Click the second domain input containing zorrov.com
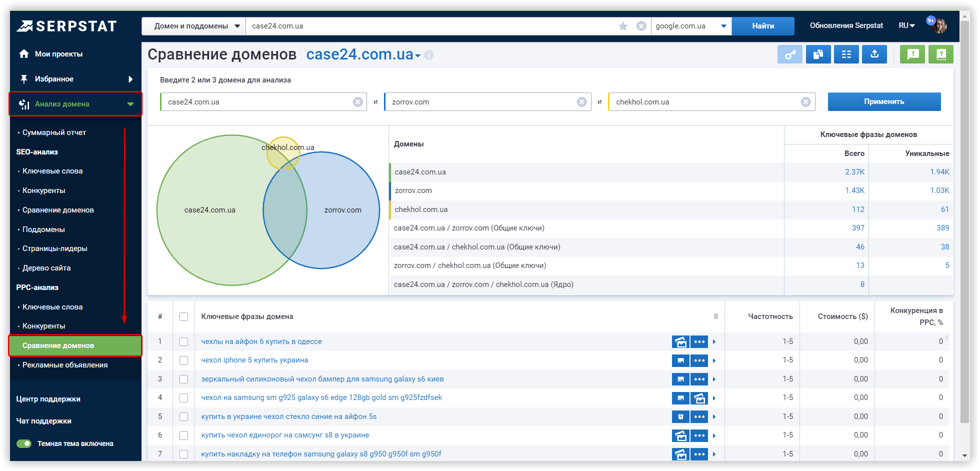Image resolution: width=980 pixels, height=471 pixels. pos(487,102)
